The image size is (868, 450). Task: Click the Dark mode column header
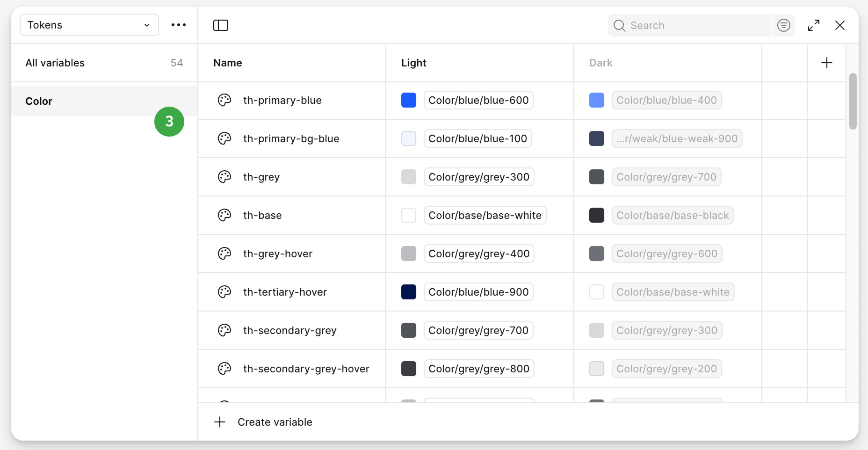(600, 63)
